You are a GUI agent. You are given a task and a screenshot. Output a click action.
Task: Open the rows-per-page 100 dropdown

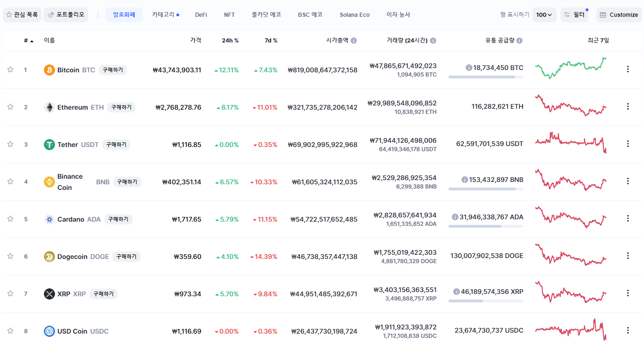point(544,15)
